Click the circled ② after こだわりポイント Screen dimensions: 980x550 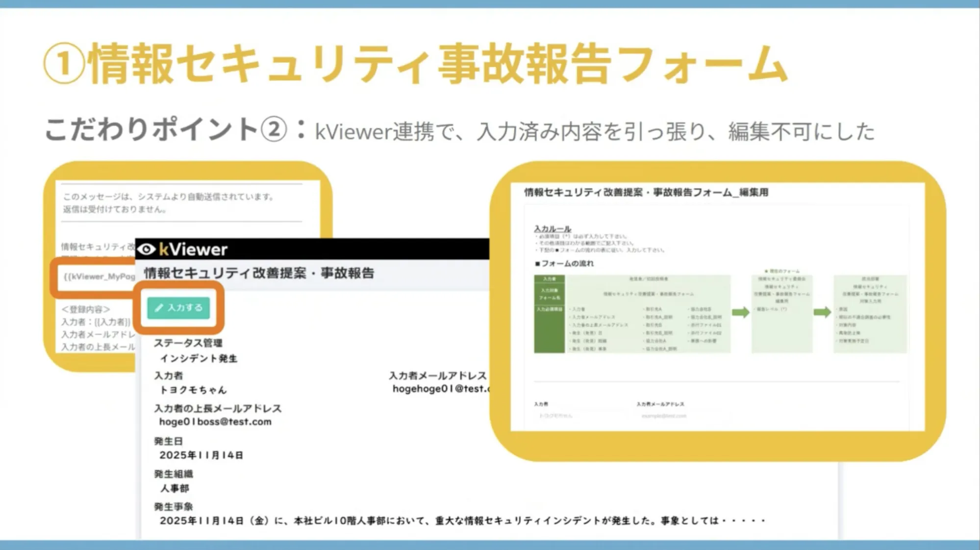pyautogui.click(x=273, y=130)
